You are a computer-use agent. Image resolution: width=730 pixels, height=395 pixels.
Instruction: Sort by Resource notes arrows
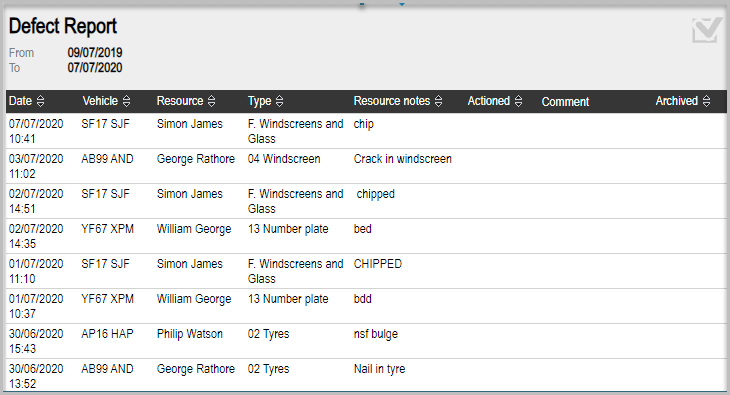pos(438,101)
